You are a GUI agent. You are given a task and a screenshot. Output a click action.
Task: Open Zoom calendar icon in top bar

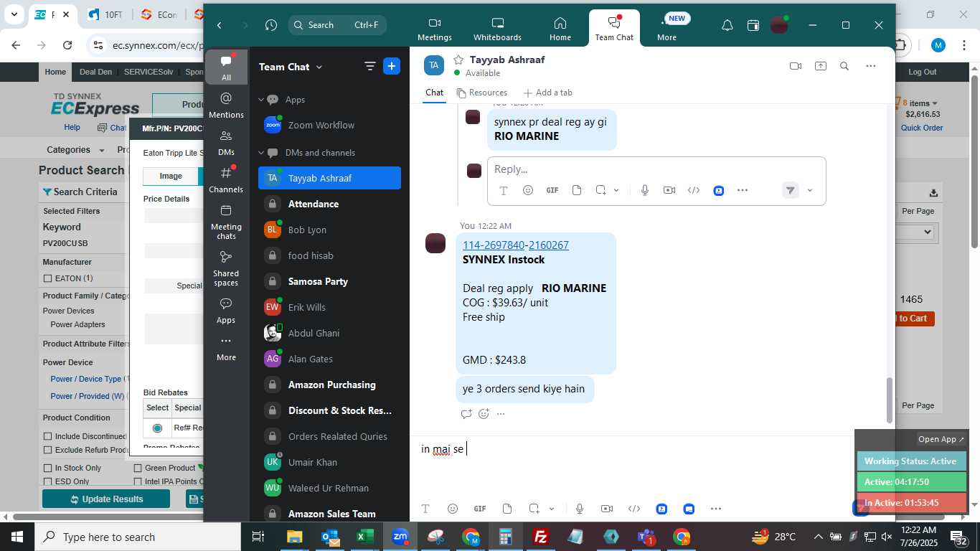coord(753,25)
